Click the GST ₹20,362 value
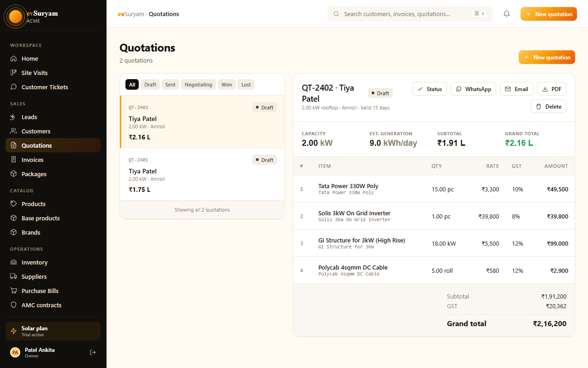 coord(556,306)
